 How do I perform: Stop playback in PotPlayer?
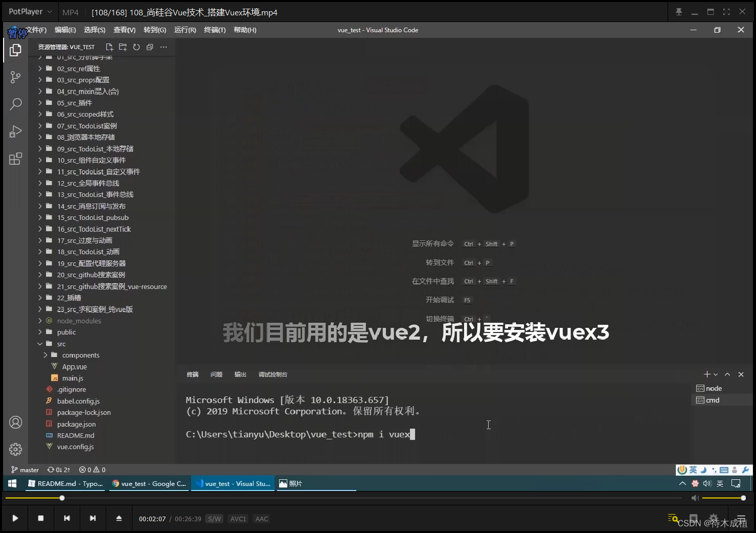[x=41, y=518]
